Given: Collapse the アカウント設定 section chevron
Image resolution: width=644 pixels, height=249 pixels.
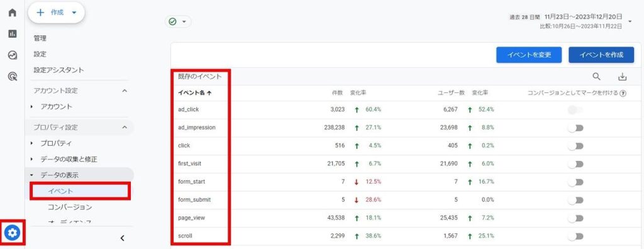Looking at the screenshot, I should click(x=125, y=91).
